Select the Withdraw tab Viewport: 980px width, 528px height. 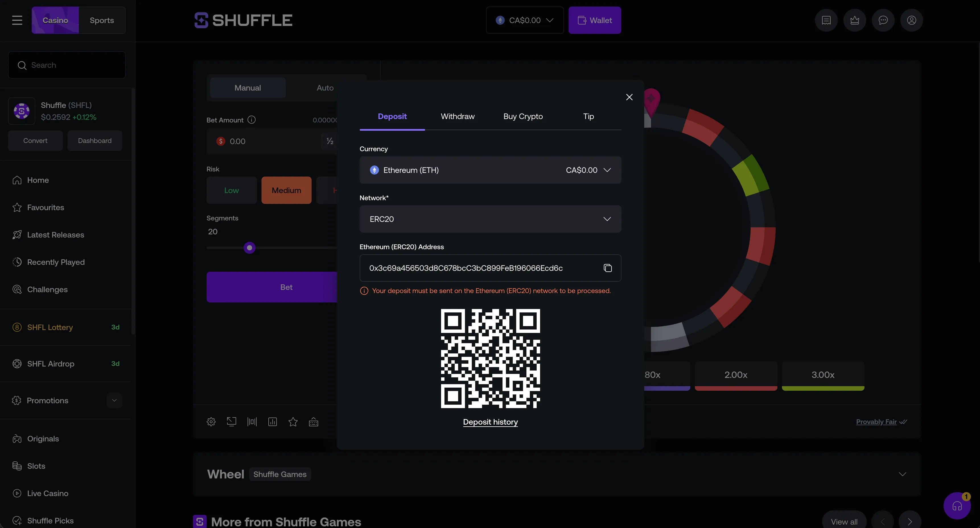tap(457, 116)
